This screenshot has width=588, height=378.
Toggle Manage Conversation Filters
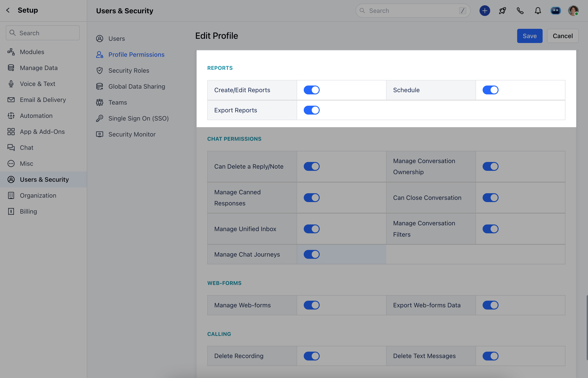tap(490, 229)
